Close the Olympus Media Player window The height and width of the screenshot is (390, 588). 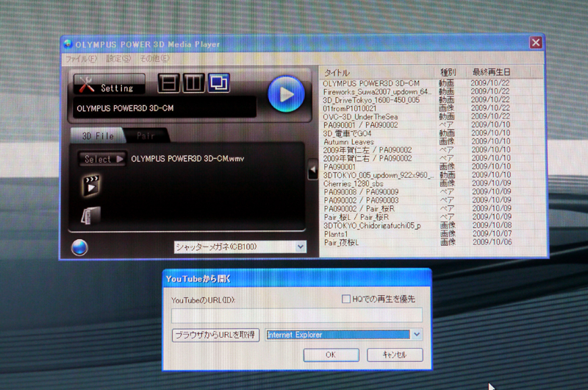536,43
